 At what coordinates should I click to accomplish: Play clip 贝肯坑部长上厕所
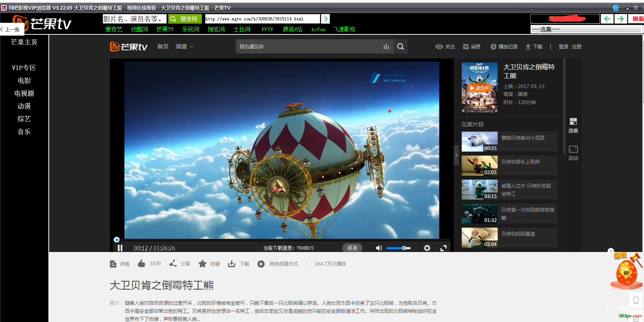point(510,166)
